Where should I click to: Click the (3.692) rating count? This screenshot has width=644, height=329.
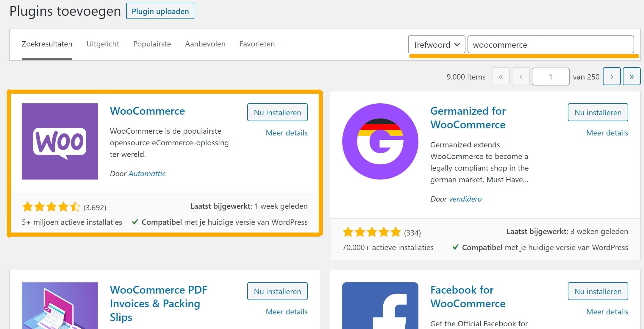pos(95,208)
